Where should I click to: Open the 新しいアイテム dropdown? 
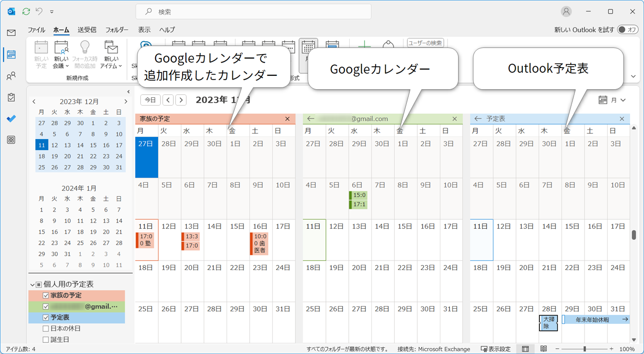point(111,55)
